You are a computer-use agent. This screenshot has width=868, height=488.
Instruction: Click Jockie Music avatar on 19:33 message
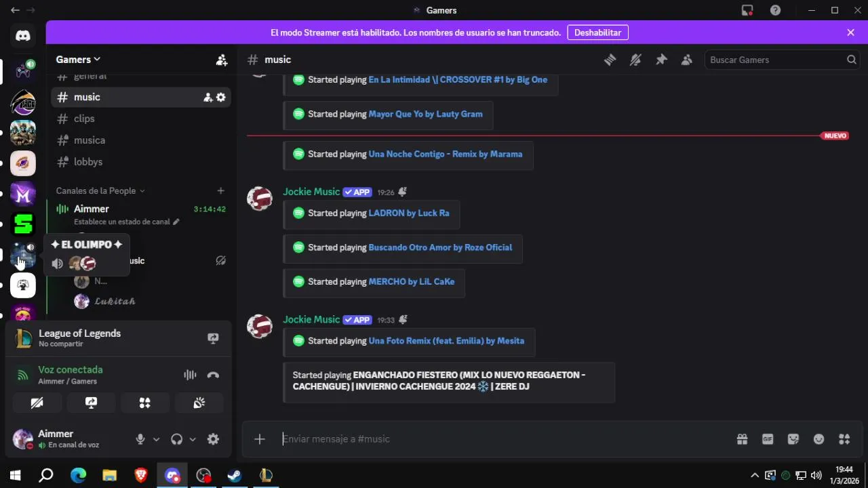(260, 326)
